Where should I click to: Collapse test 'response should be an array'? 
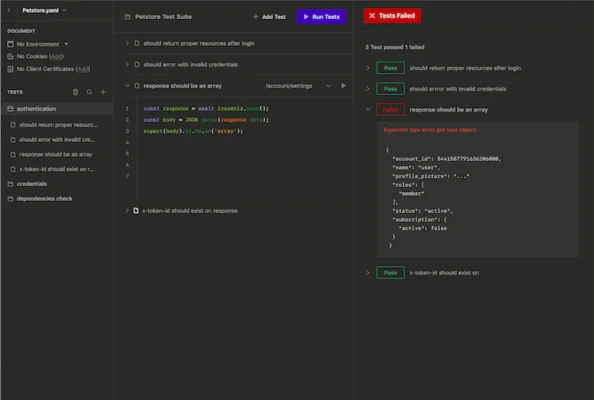pyautogui.click(x=127, y=86)
